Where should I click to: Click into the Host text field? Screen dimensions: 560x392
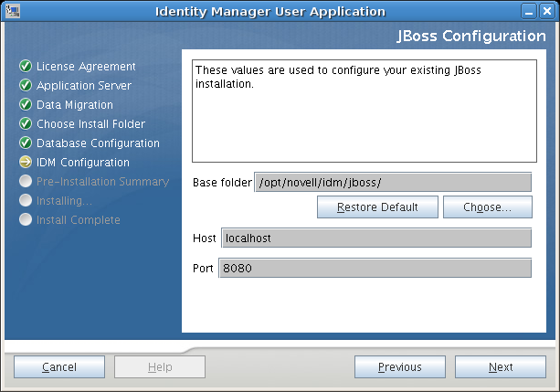pos(375,238)
